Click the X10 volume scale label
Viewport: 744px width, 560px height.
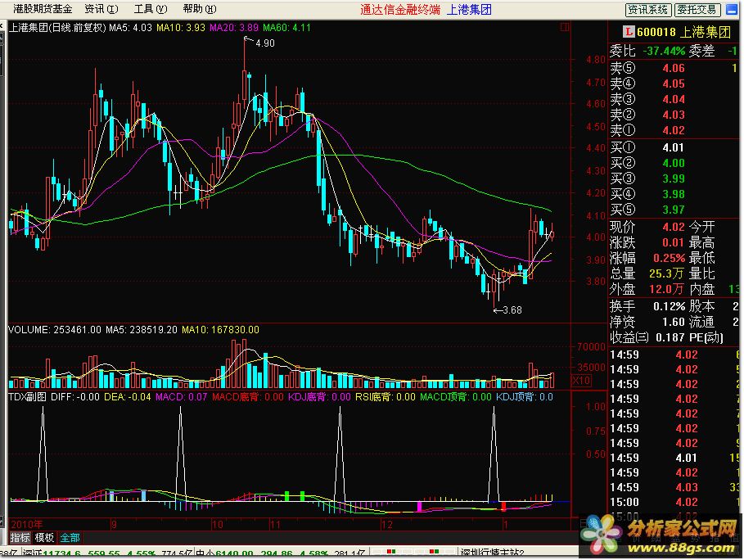[x=581, y=380]
